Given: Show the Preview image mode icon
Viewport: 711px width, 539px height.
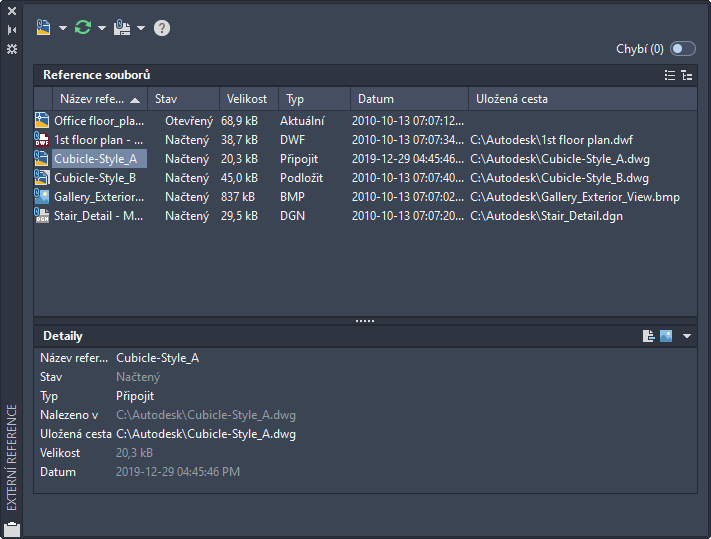Looking at the screenshot, I should 666,336.
